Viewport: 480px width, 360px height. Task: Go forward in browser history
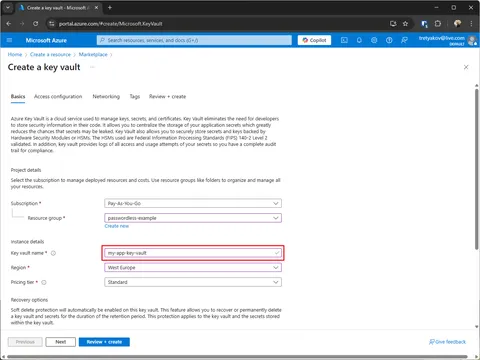(22, 24)
